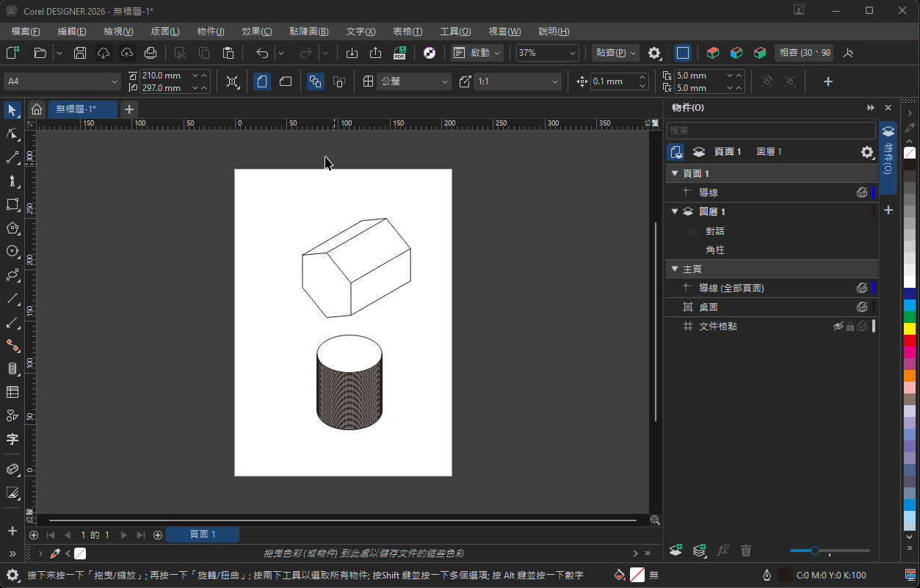Choose the Rectangle tool in toolbox
920x588 pixels.
[12, 205]
